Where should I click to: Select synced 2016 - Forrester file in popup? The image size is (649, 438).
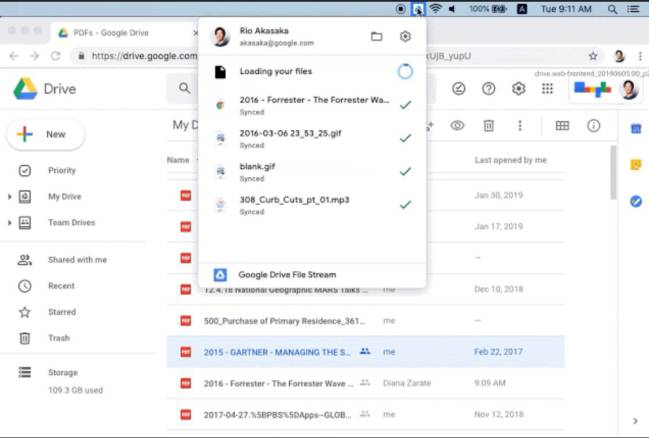tap(312, 105)
